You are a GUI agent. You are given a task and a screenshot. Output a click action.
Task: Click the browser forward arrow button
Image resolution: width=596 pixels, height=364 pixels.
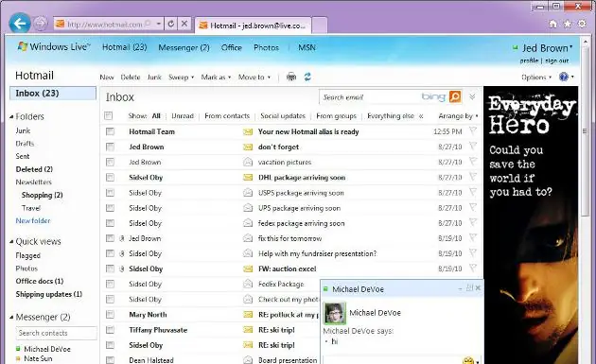pos(41,24)
